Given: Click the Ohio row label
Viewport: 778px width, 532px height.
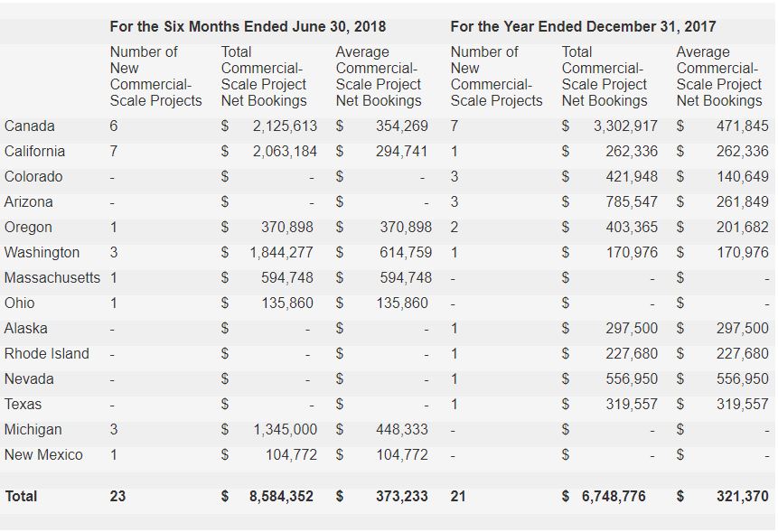Looking at the screenshot, I should 20,303.
